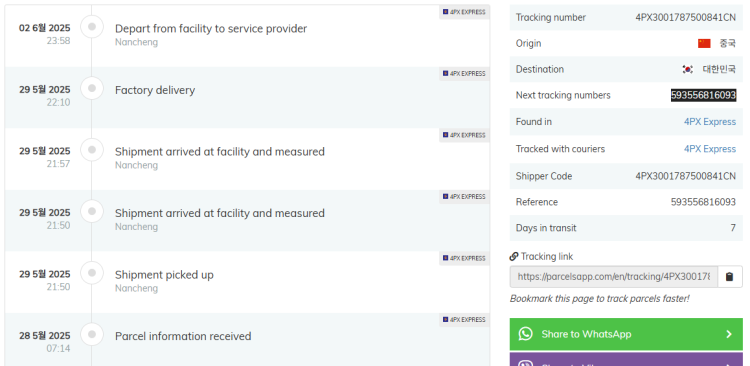Open Share to WhatsApp chevron arrow

pyautogui.click(x=729, y=334)
